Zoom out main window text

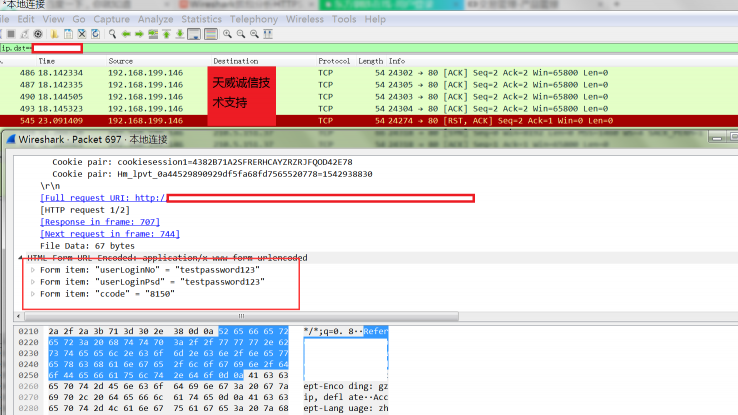coord(241,34)
